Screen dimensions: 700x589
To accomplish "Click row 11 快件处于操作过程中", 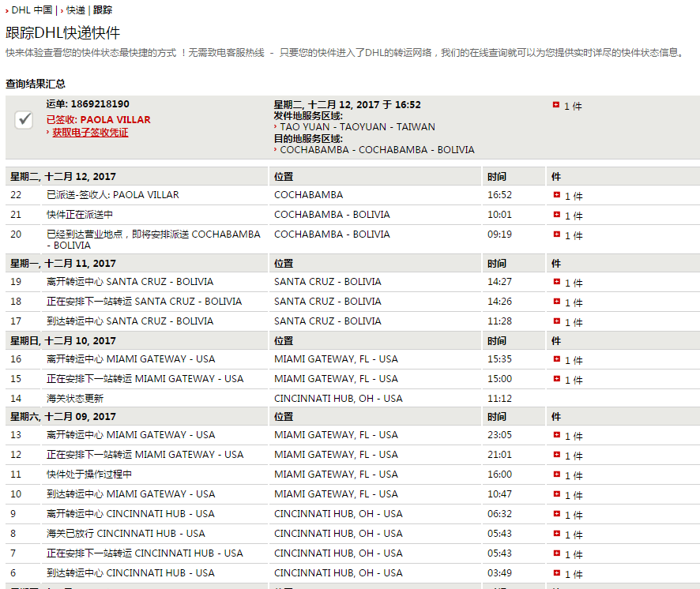I will click(x=89, y=474).
